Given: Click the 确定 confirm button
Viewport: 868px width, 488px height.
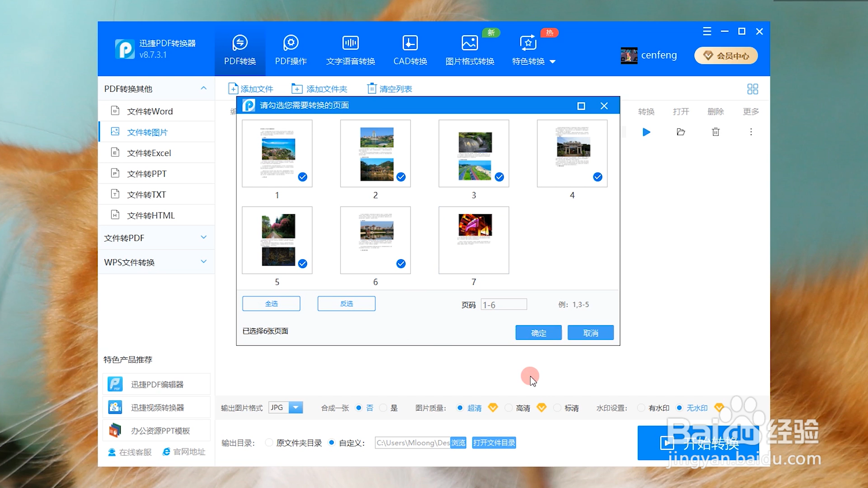Looking at the screenshot, I should [538, 333].
